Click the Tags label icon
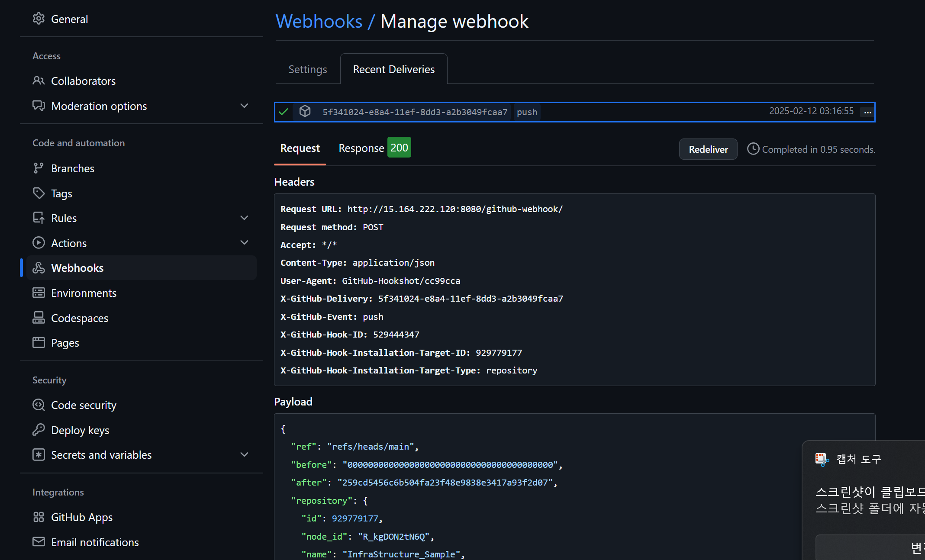925x560 pixels. click(x=39, y=193)
